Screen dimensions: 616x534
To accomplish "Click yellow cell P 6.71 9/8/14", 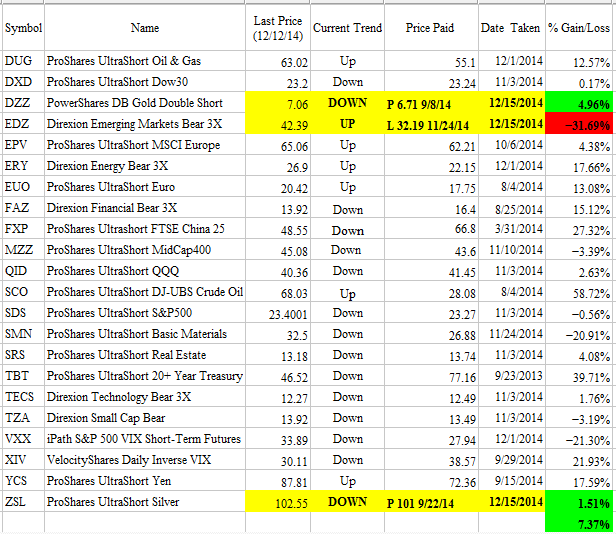I will [x=431, y=103].
